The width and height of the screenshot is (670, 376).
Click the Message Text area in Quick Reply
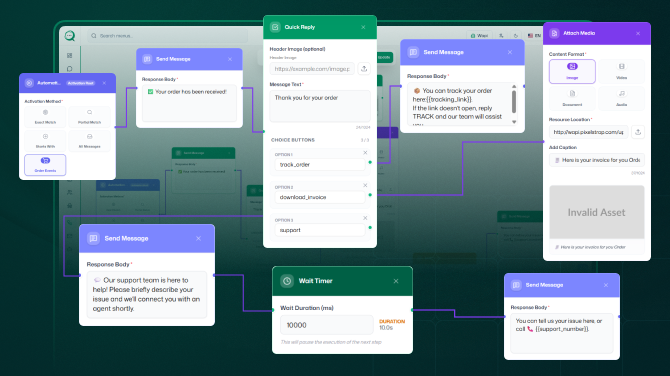click(x=320, y=106)
